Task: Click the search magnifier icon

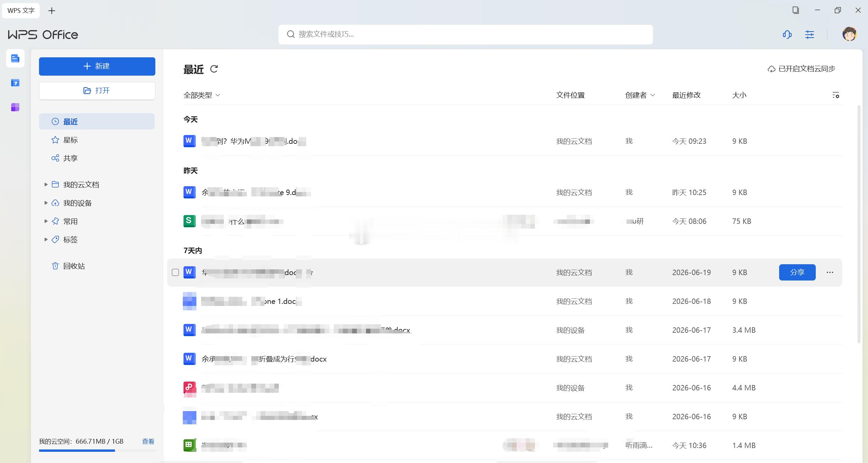Action: tap(291, 34)
